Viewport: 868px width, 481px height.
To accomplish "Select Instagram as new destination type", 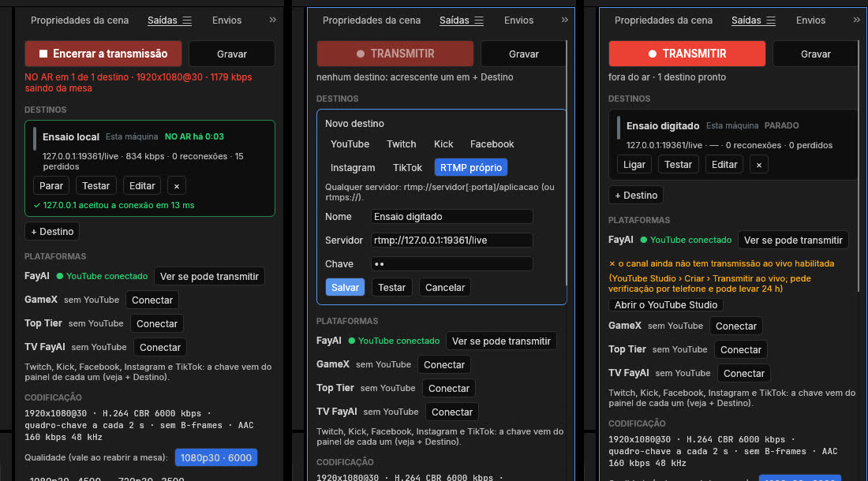I will point(353,167).
